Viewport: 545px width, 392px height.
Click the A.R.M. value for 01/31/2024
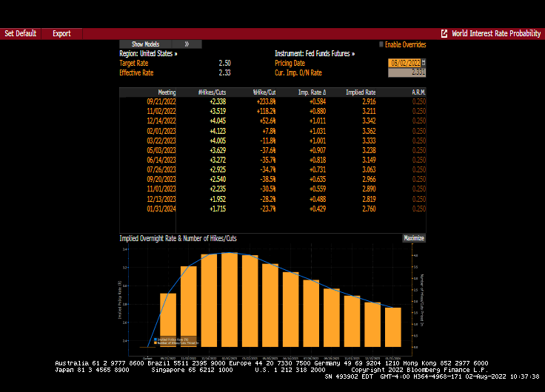pos(418,210)
